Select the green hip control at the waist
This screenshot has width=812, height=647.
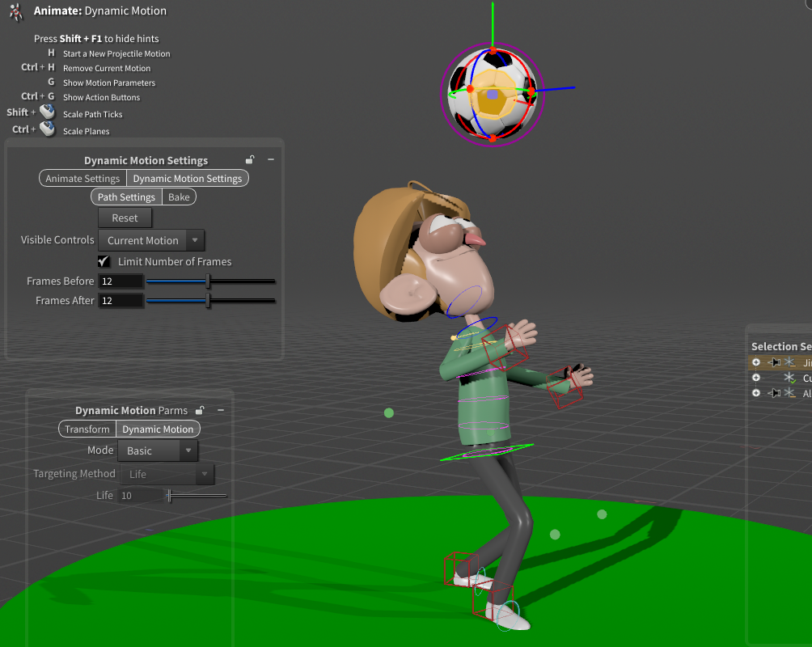click(487, 452)
